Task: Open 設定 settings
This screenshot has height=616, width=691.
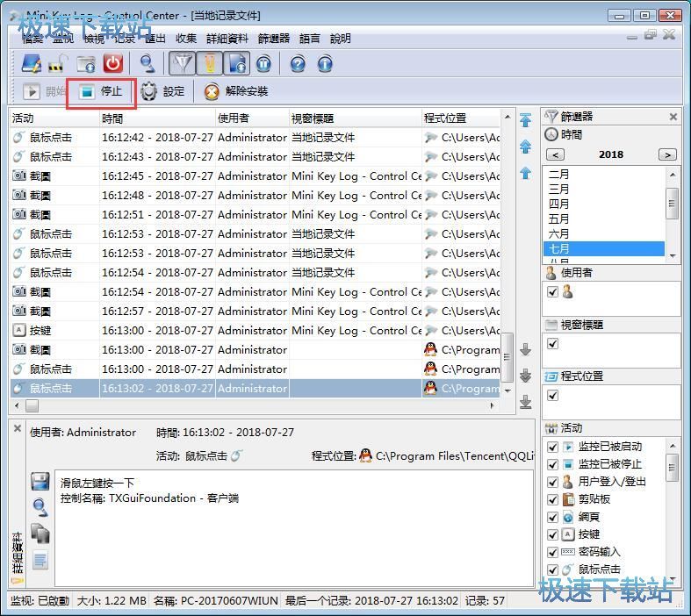Action: point(163,91)
